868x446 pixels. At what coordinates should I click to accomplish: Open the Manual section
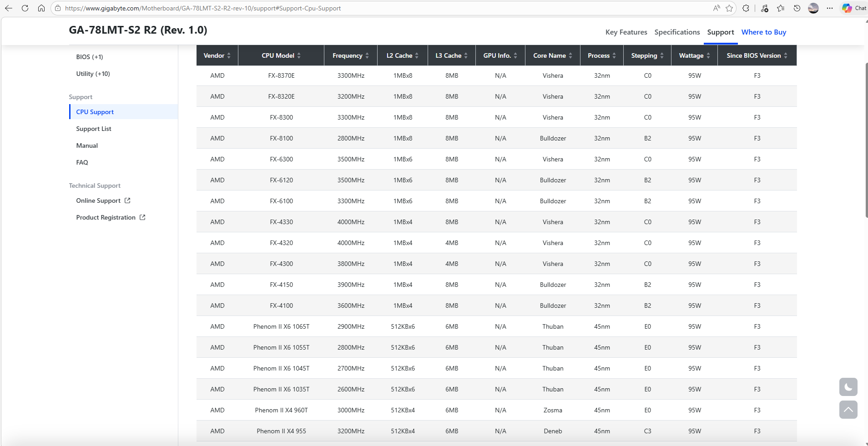[x=87, y=145]
